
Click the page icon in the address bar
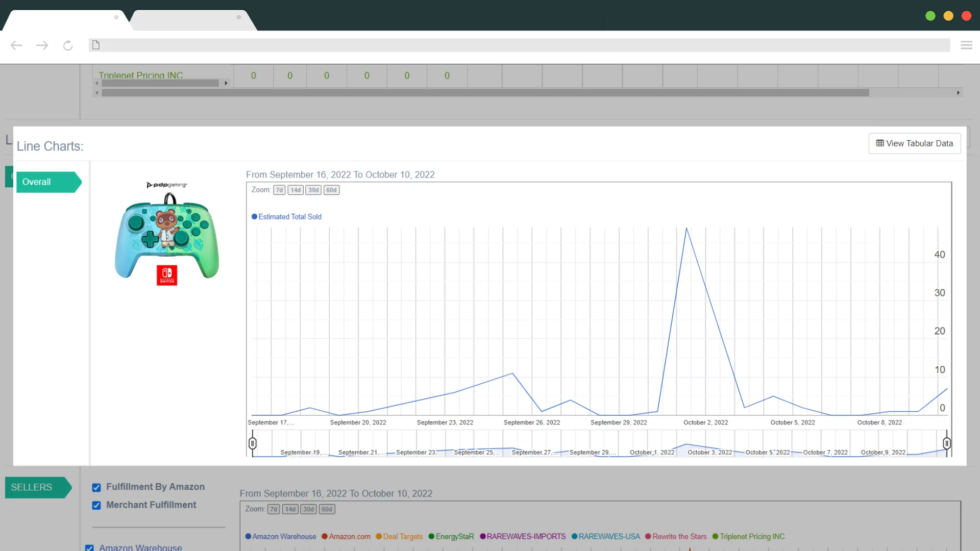click(x=96, y=45)
